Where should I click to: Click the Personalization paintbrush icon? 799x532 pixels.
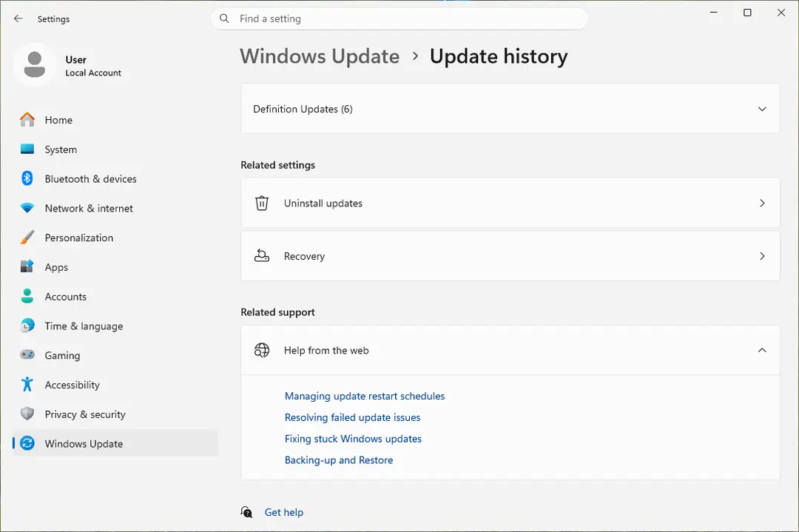(27, 238)
